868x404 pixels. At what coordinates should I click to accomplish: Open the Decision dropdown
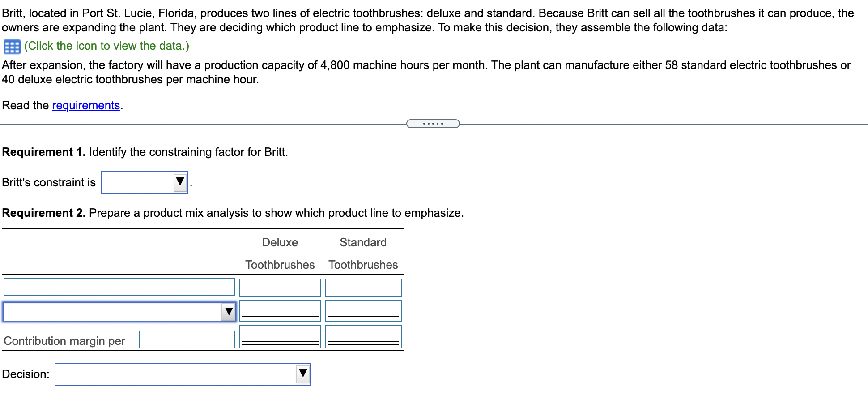pos(181,374)
